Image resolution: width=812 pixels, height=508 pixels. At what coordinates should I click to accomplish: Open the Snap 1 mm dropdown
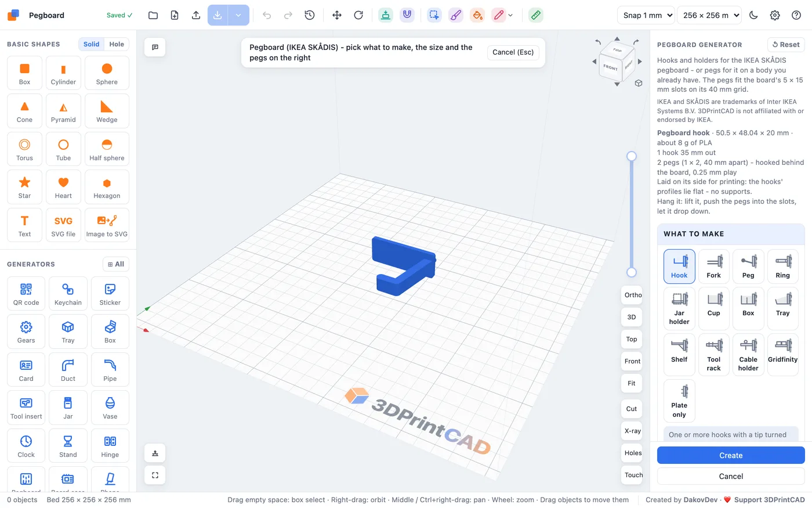[x=646, y=15]
